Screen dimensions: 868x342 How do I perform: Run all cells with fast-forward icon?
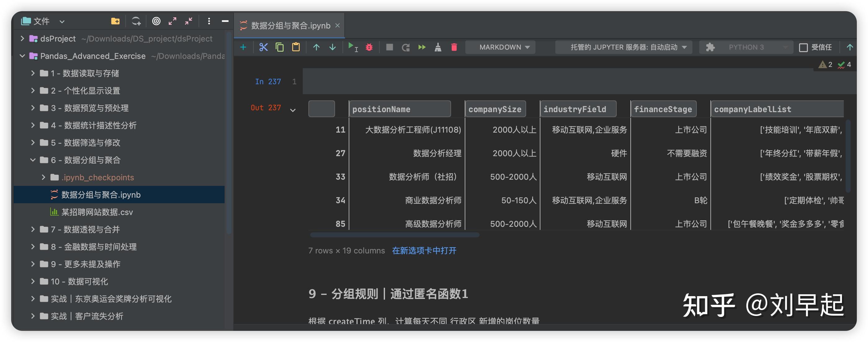click(x=422, y=47)
